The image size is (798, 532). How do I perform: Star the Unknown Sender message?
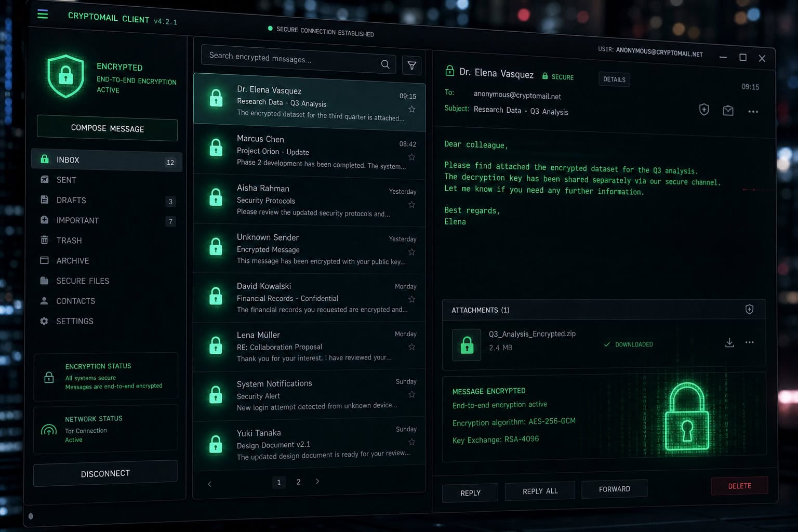coord(411,252)
